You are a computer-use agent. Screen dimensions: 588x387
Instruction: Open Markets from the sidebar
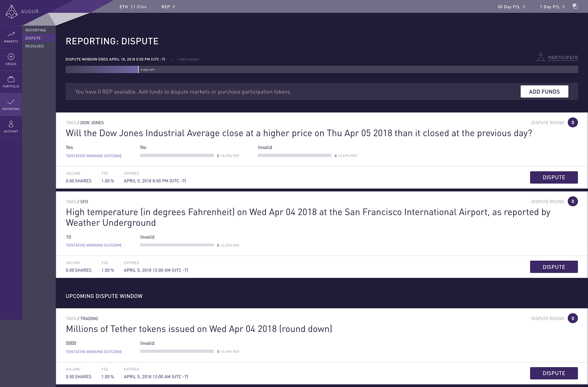(x=11, y=37)
